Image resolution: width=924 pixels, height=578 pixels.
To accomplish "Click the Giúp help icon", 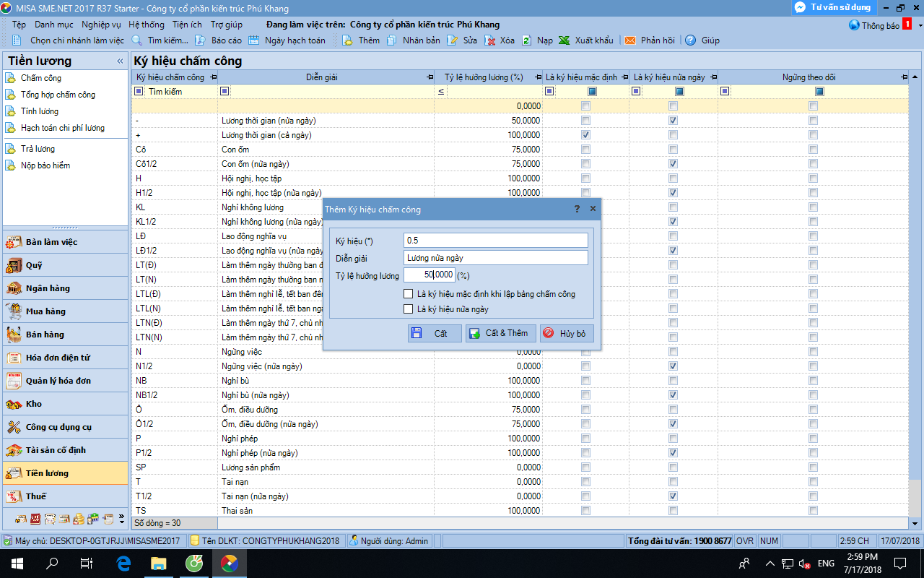I will coord(690,40).
